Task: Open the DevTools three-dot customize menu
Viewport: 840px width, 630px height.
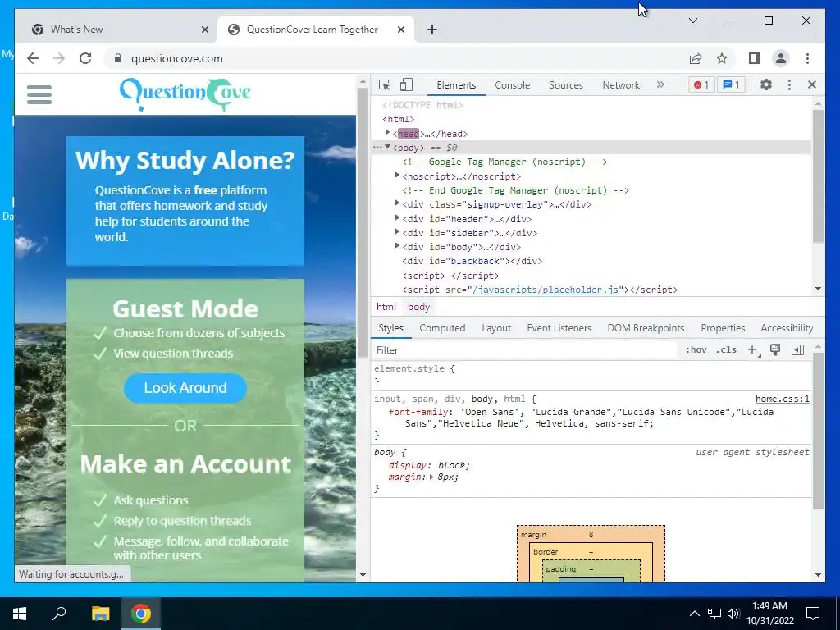Action: pyautogui.click(x=789, y=84)
